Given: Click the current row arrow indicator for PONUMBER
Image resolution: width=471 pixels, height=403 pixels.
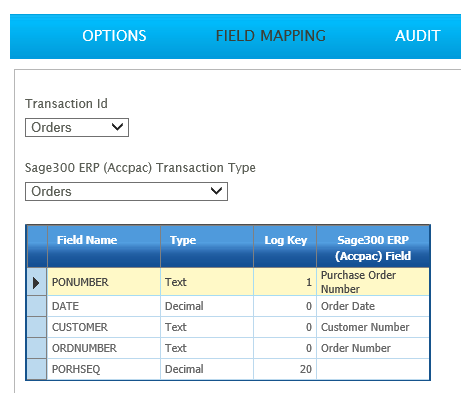Looking at the screenshot, I should (36, 282).
